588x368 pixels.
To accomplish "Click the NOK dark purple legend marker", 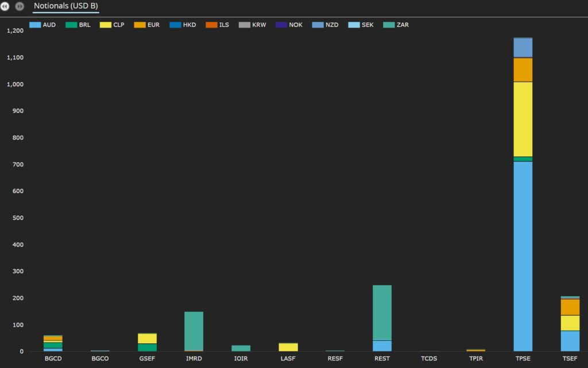I will (x=281, y=25).
